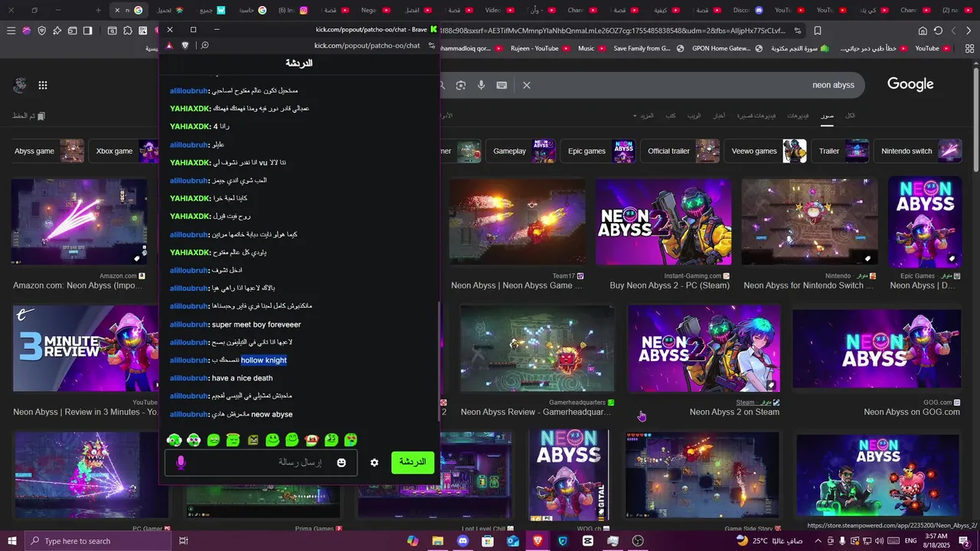Focus the إرسال رسالة chat input
The height and width of the screenshot is (551, 980).
(x=261, y=462)
